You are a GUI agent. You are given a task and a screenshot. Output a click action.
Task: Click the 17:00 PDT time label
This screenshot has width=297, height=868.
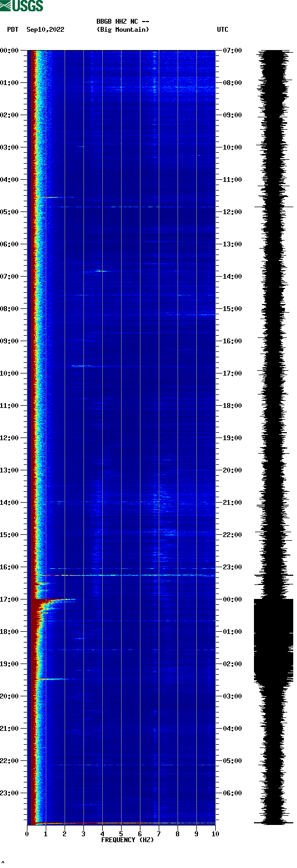pos(9,599)
